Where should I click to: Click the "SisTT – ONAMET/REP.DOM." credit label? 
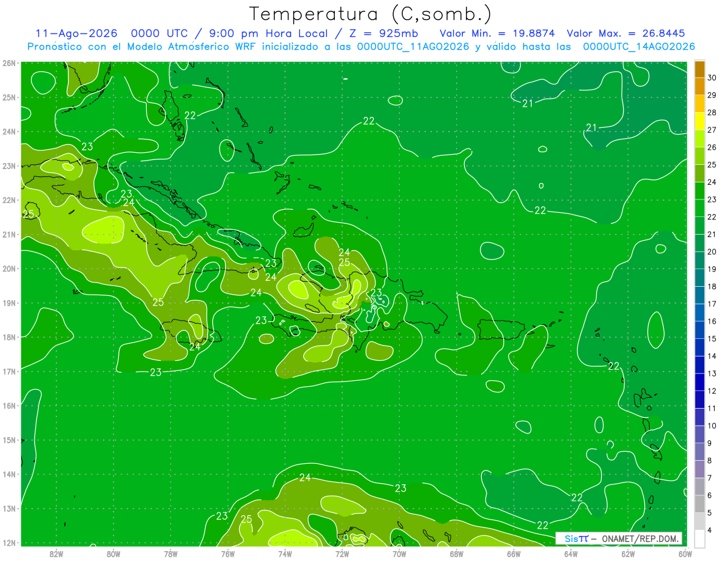[x=619, y=538]
